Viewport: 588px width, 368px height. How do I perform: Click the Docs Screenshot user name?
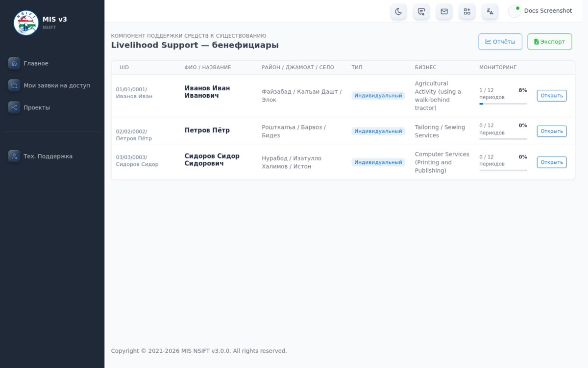(548, 11)
